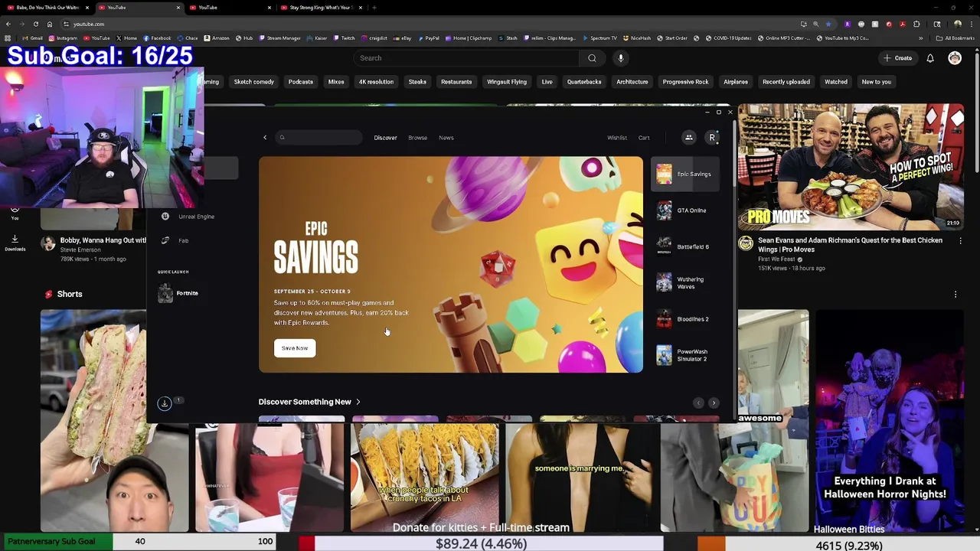Open site information icon beside youtube.com
Image resolution: width=980 pixels, height=551 pixels.
pos(66,24)
